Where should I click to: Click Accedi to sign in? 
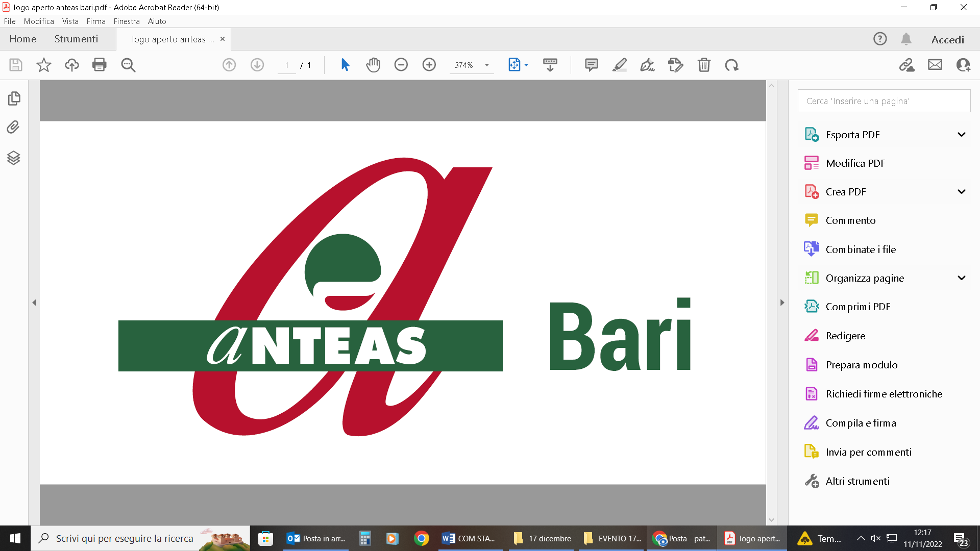(x=948, y=40)
